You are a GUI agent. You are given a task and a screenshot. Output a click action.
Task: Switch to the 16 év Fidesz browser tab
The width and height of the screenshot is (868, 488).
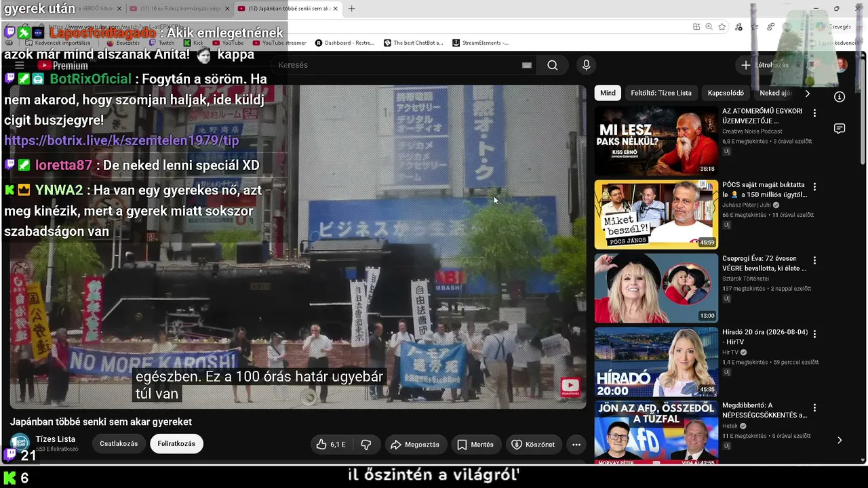[180, 9]
